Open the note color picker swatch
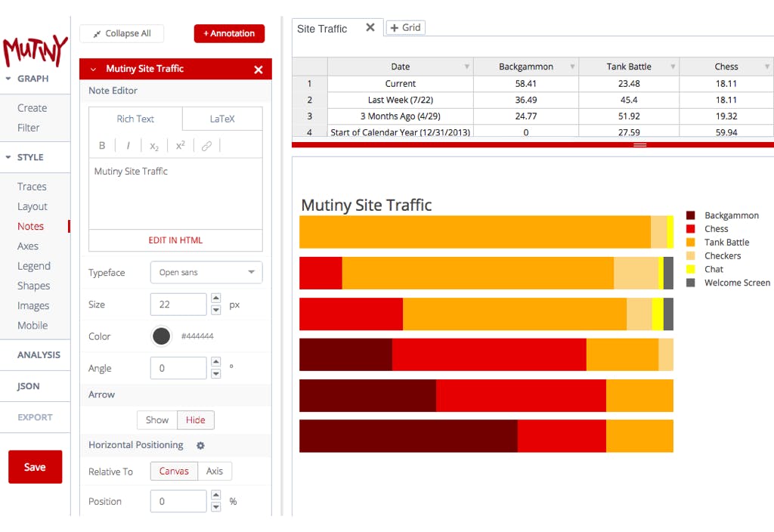Viewport: 774px width, 532px height. click(x=162, y=336)
